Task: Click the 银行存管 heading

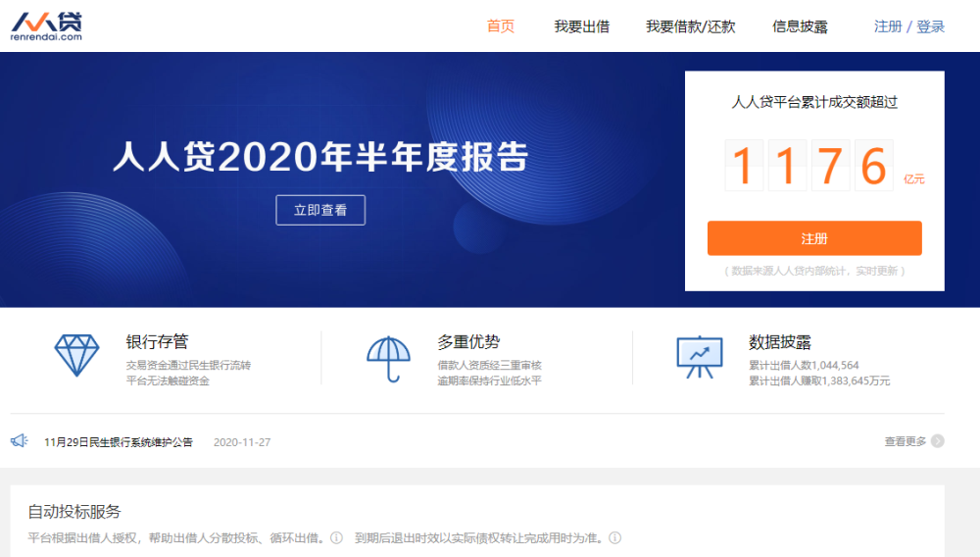Action: [x=157, y=342]
